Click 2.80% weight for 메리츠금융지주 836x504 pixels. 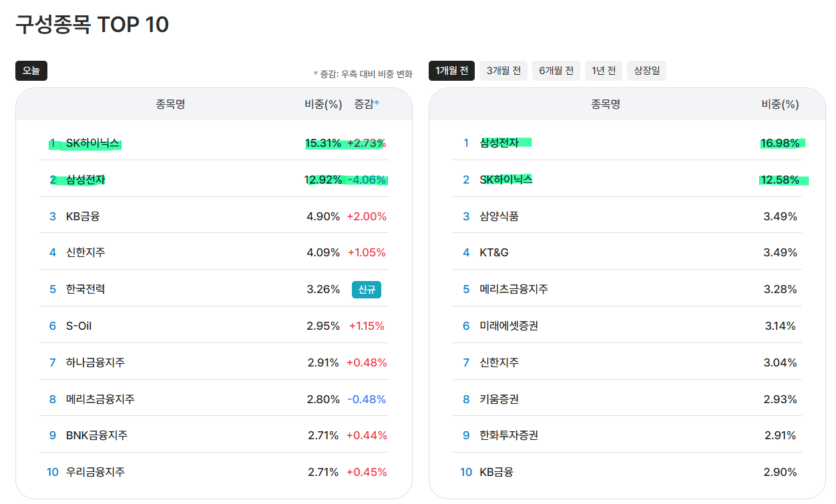pyautogui.click(x=324, y=399)
